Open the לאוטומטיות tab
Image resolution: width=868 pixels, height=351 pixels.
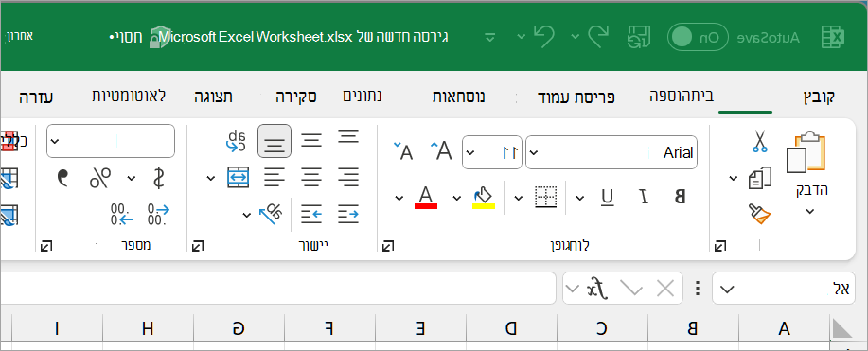pos(129,96)
